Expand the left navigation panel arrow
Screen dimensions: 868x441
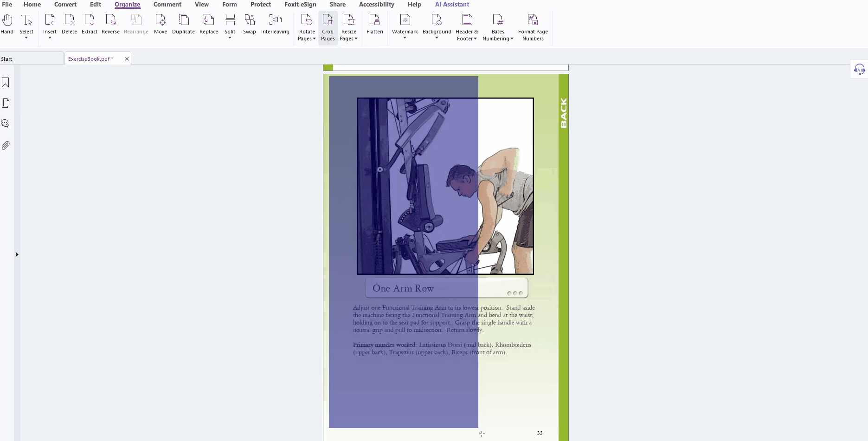(17, 254)
